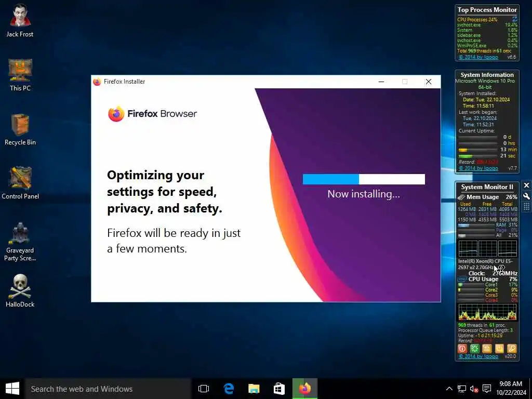532x399 pixels.
Task: Click the refresh icon in Top Process Monitor
Action: [x=515, y=19]
